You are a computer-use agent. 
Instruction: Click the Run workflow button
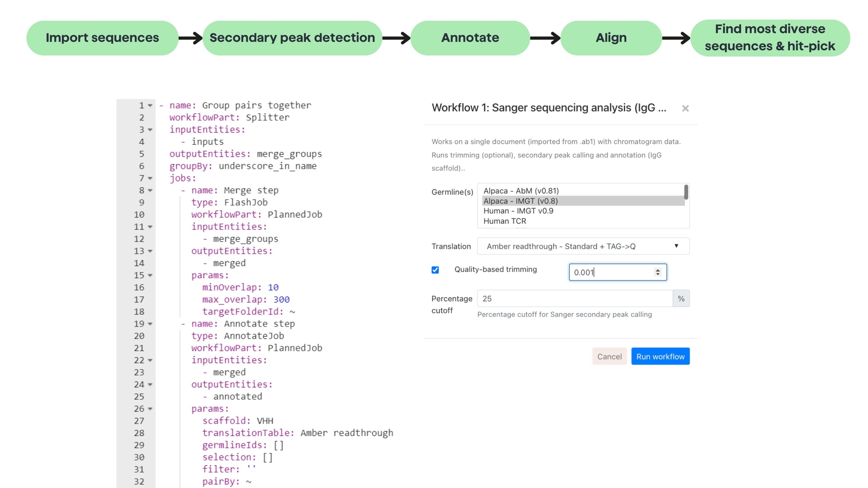click(660, 356)
